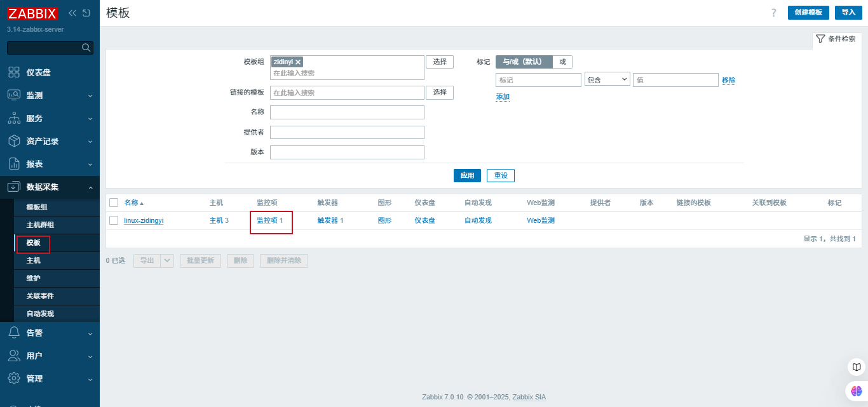
Task: Select 模板 in the sidebar
Action: click(x=33, y=243)
